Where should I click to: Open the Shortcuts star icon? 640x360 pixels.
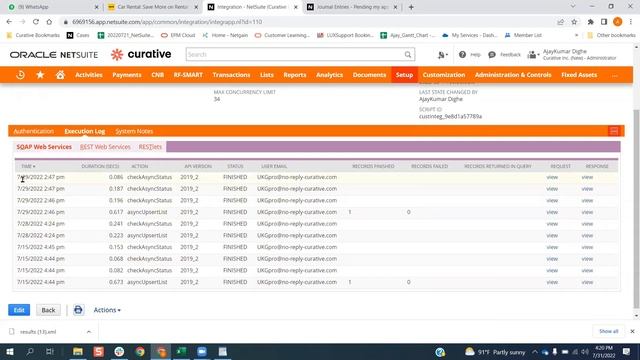(40, 75)
